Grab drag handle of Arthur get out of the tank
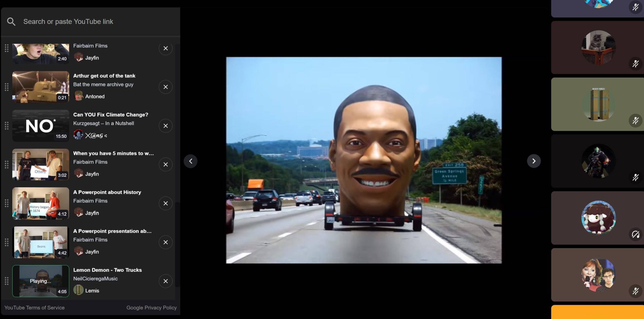The height and width of the screenshot is (319, 644). [x=7, y=87]
